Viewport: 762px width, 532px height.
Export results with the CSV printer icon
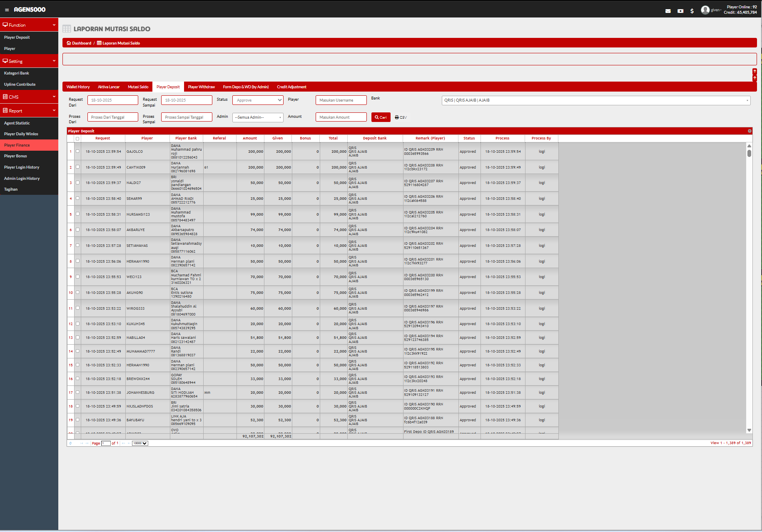point(401,117)
